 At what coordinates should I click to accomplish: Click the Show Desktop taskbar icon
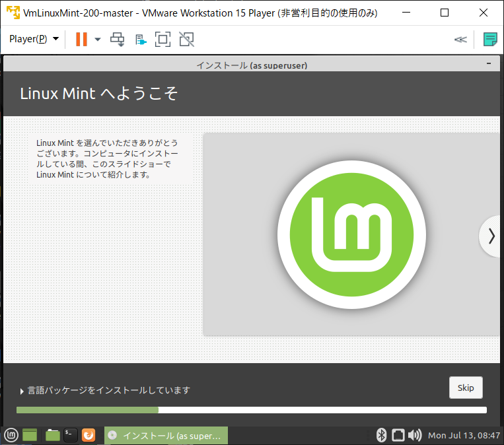pos(30,435)
